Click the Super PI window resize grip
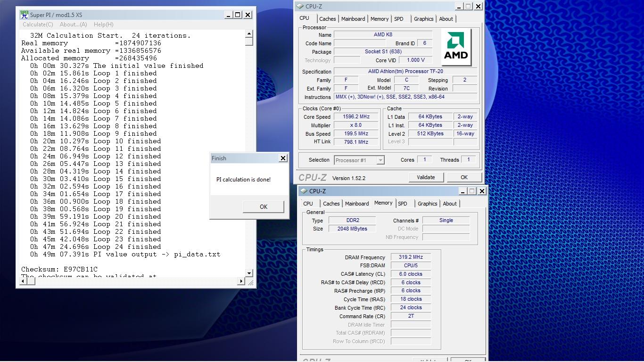 [251, 282]
